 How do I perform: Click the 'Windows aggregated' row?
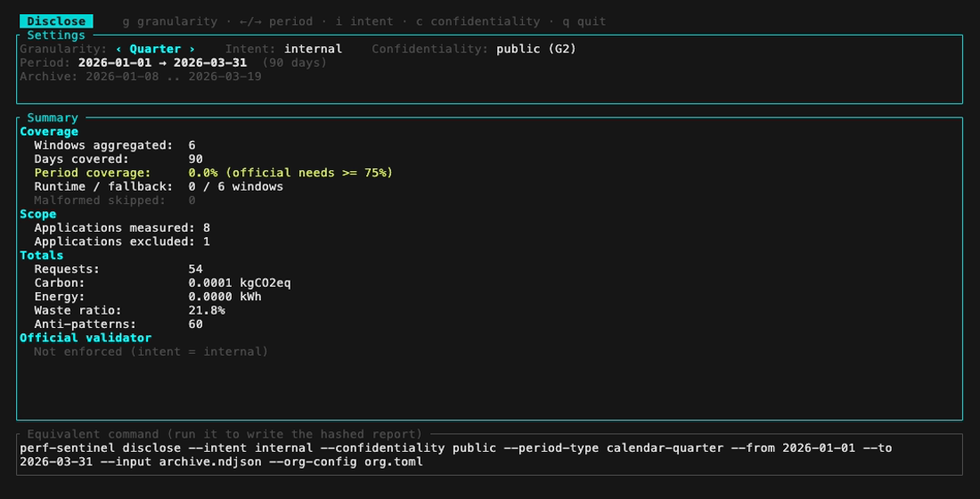[x=115, y=145]
